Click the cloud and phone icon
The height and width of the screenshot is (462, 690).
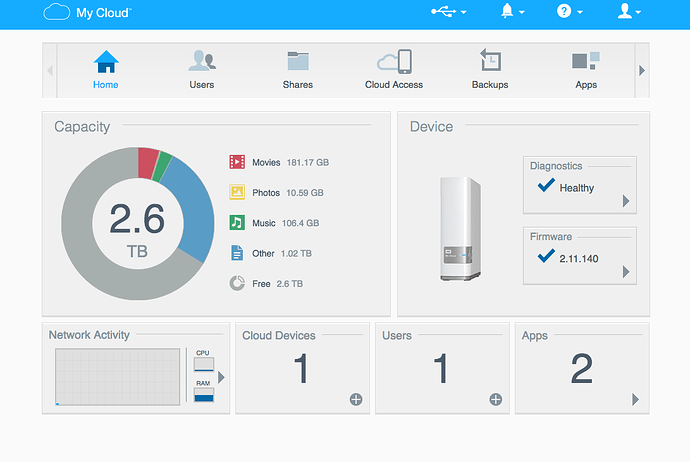tap(395, 61)
